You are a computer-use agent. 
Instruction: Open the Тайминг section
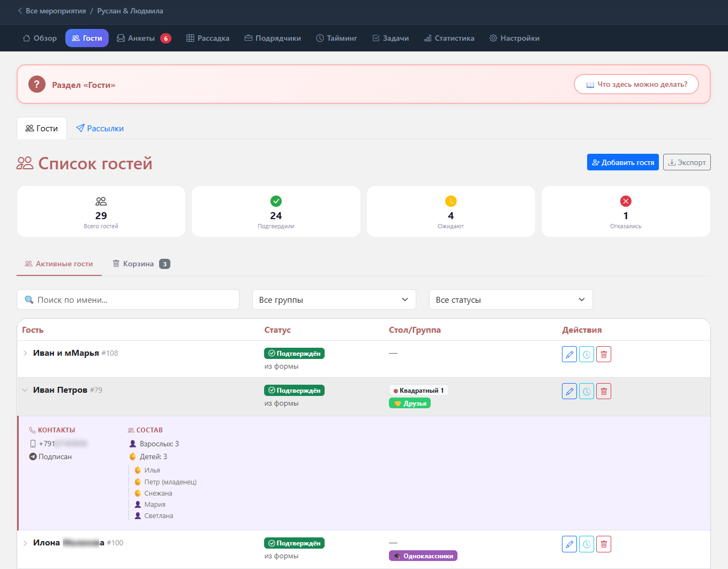(336, 38)
